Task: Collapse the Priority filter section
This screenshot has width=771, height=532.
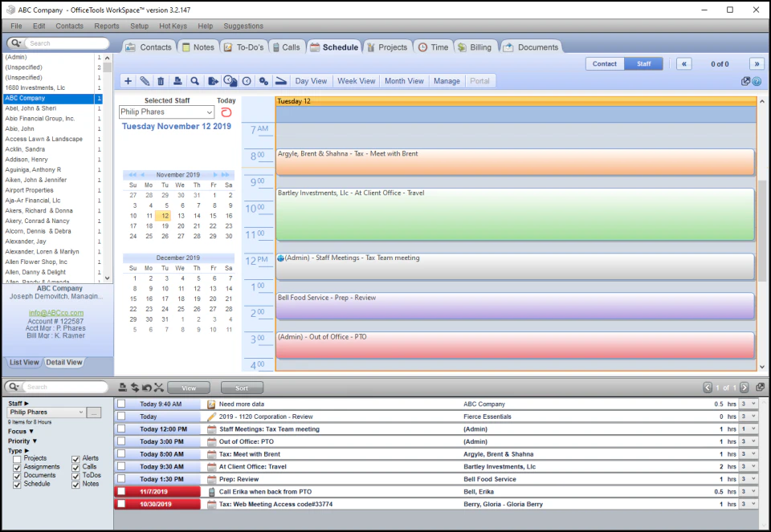Action: 23,441
